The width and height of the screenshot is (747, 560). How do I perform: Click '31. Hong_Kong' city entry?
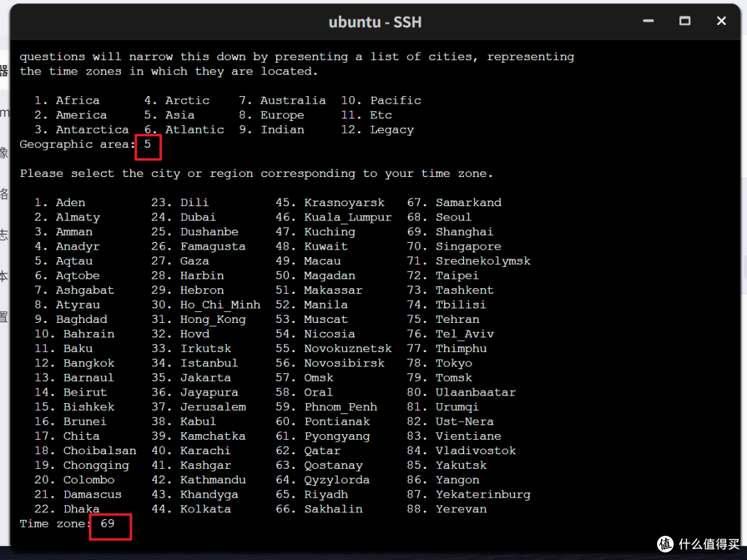click(x=199, y=319)
